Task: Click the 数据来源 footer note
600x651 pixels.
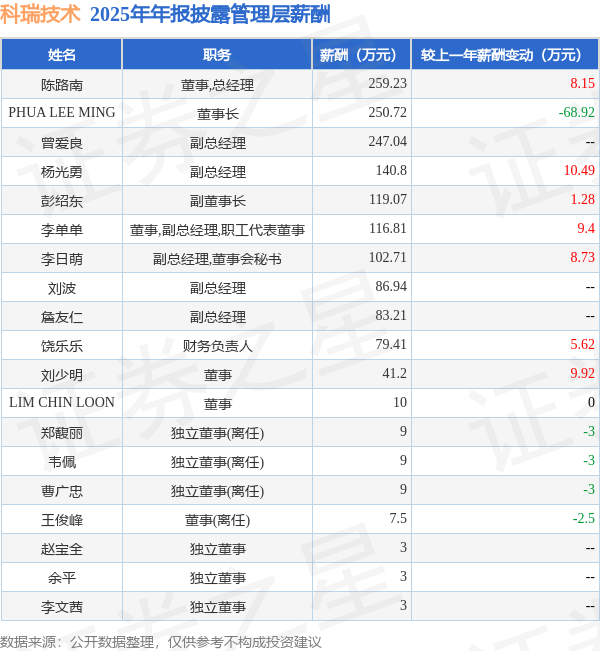Action: pyautogui.click(x=161, y=642)
